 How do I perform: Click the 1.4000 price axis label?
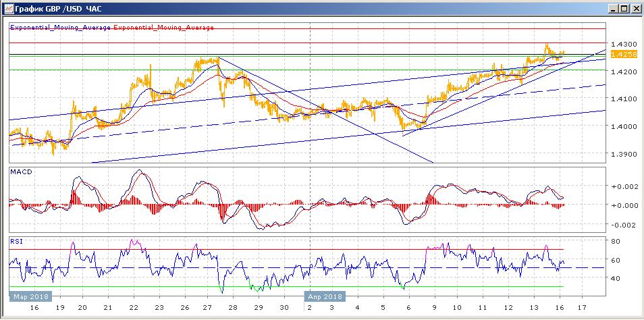pyautogui.click(x=623, y=126)
